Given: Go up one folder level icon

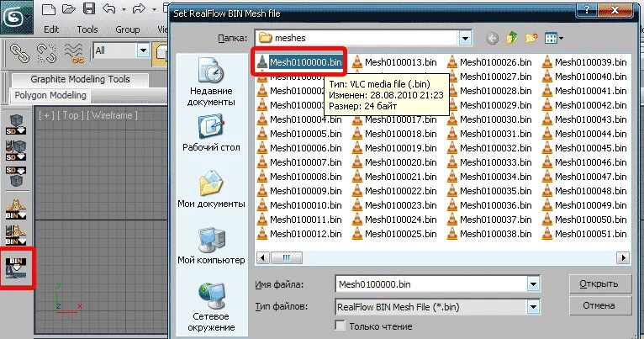Looking at the screenshot, I should [511, 38].
